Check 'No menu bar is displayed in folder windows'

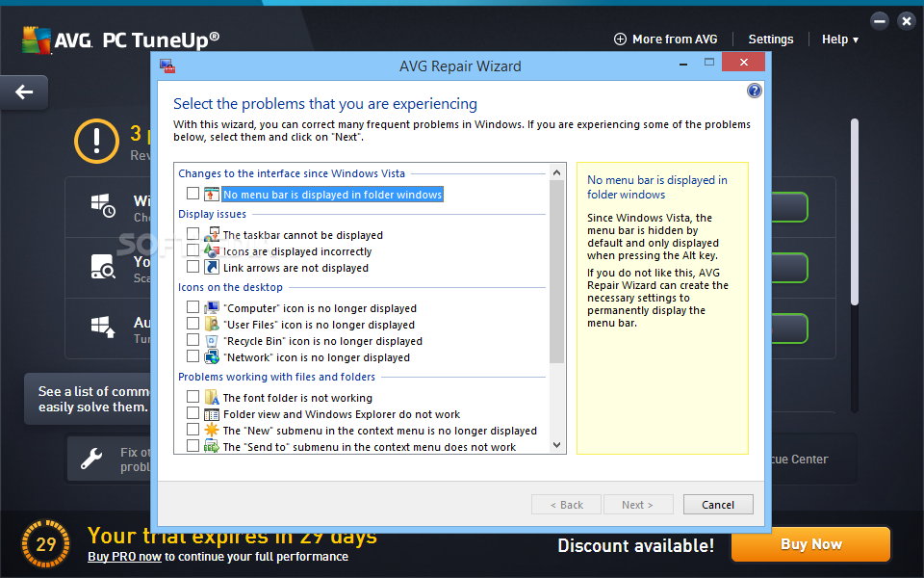192,194
